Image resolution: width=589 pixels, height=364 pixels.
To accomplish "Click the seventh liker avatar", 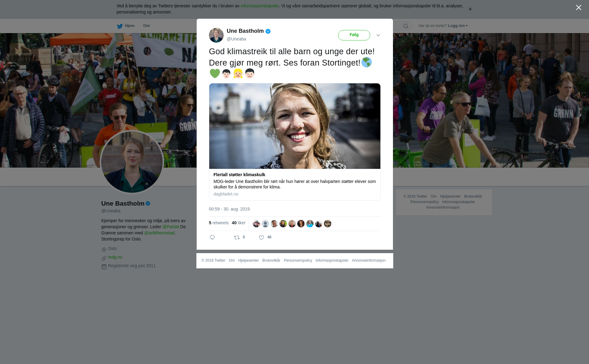I will (310, 224).
